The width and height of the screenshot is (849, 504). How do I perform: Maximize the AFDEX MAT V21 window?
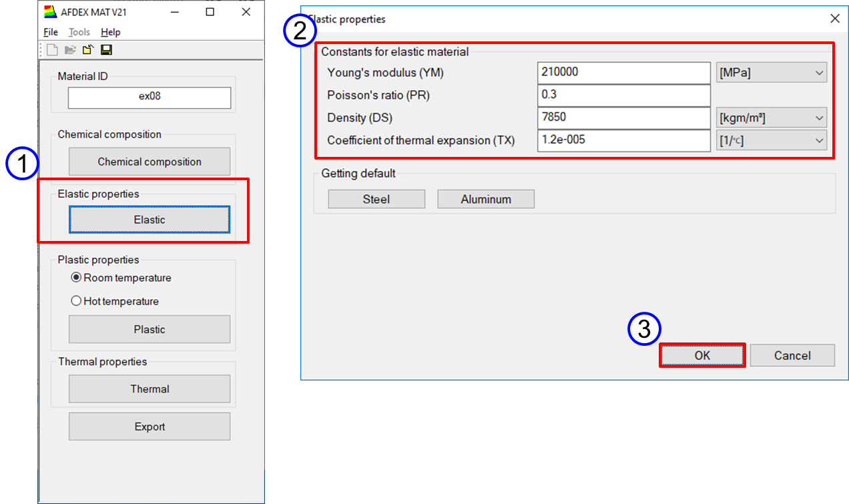click(210, 12)
